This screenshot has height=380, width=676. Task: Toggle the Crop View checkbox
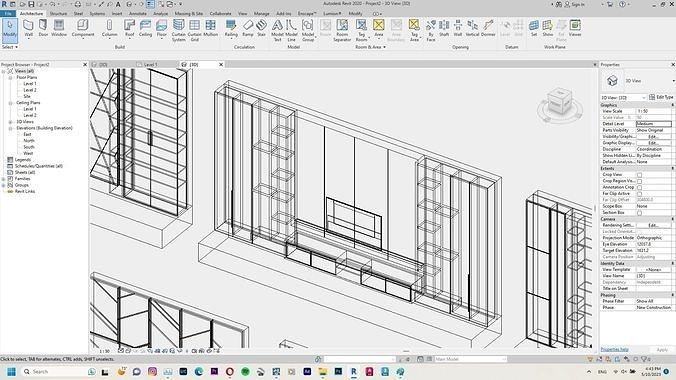[639, 175]
